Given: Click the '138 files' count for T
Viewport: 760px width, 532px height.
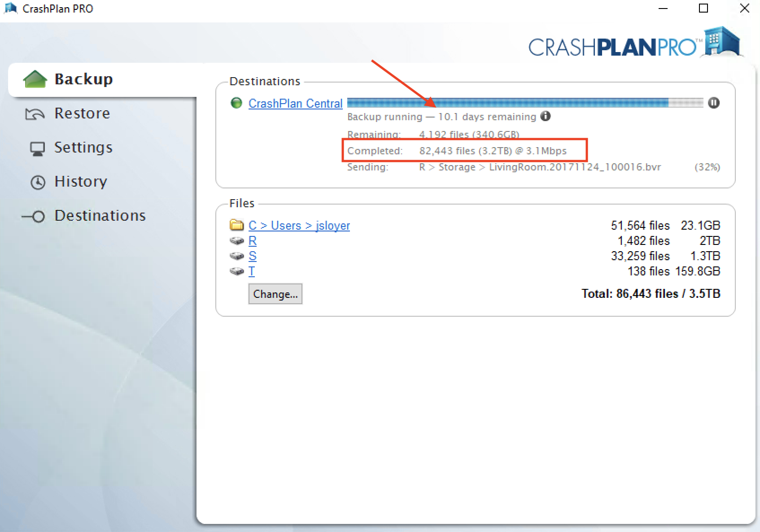Looking at the screenshot, I should 649,271.
